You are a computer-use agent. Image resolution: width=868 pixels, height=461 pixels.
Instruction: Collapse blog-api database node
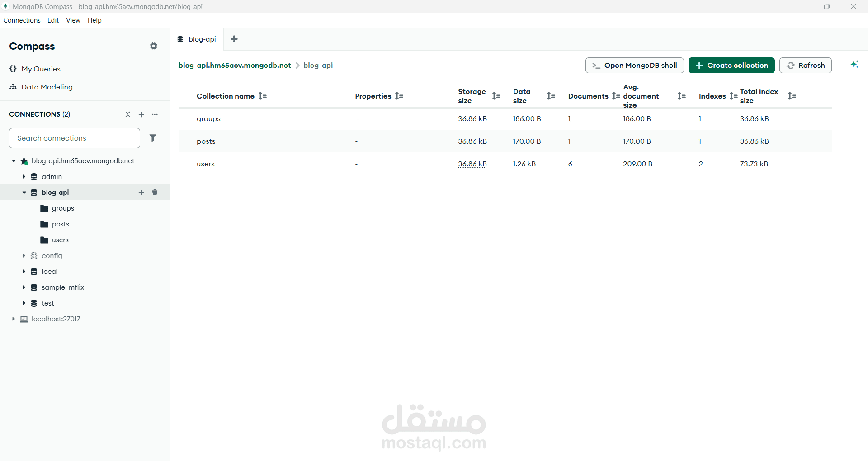coord(24,193)
